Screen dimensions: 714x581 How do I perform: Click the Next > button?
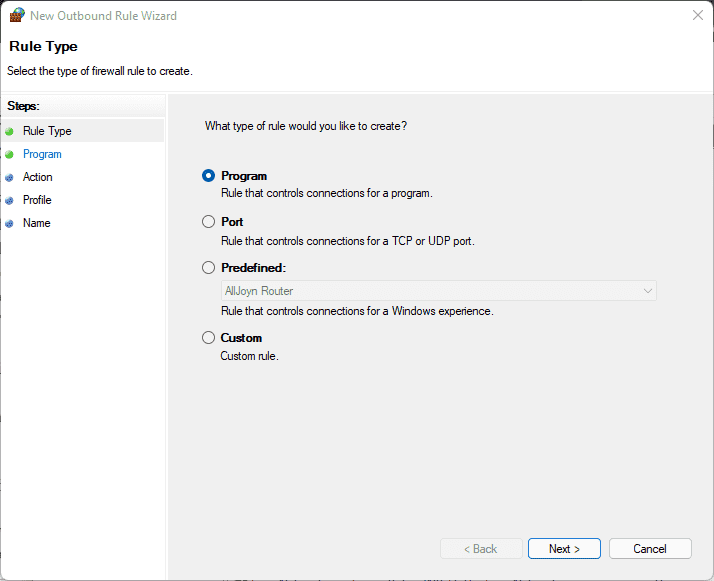[564, 549]
